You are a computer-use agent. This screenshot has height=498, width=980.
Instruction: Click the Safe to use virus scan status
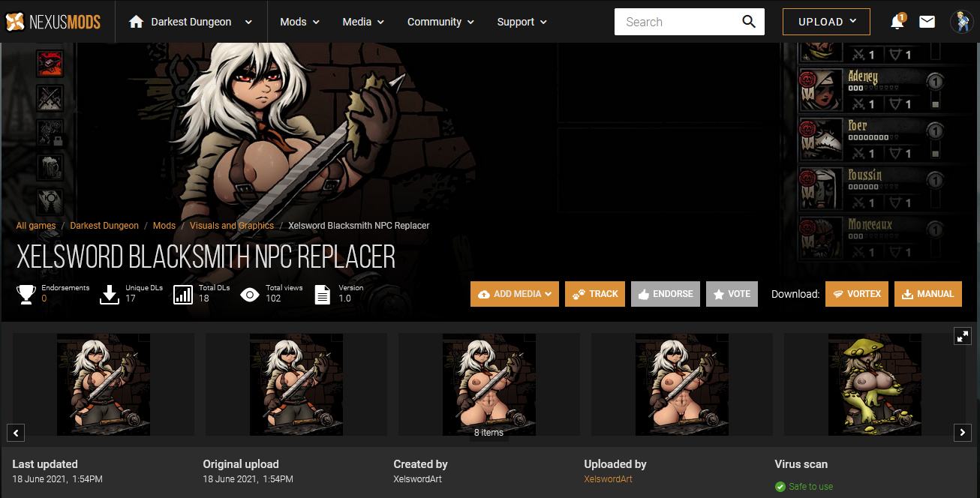pos(810,487)
